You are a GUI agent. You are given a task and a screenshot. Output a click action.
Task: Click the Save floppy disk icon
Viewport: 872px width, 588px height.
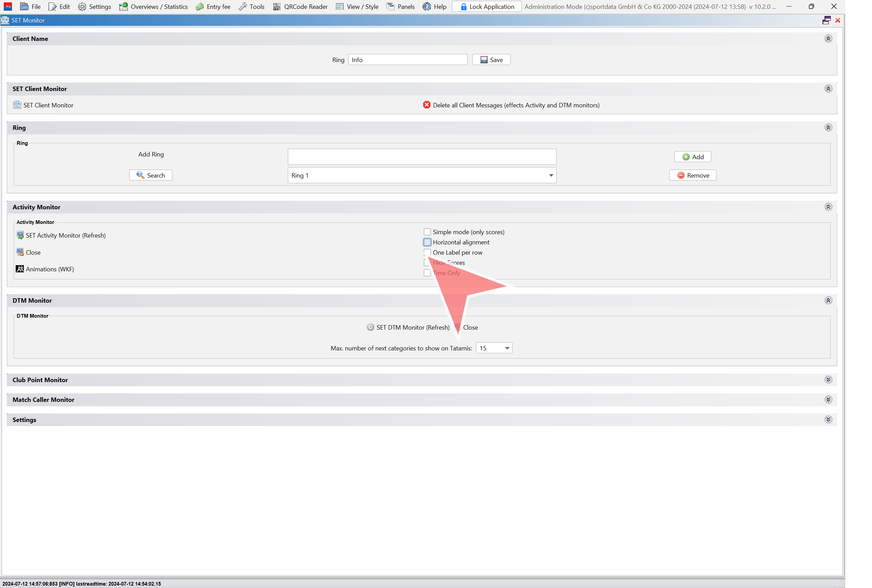484,60
